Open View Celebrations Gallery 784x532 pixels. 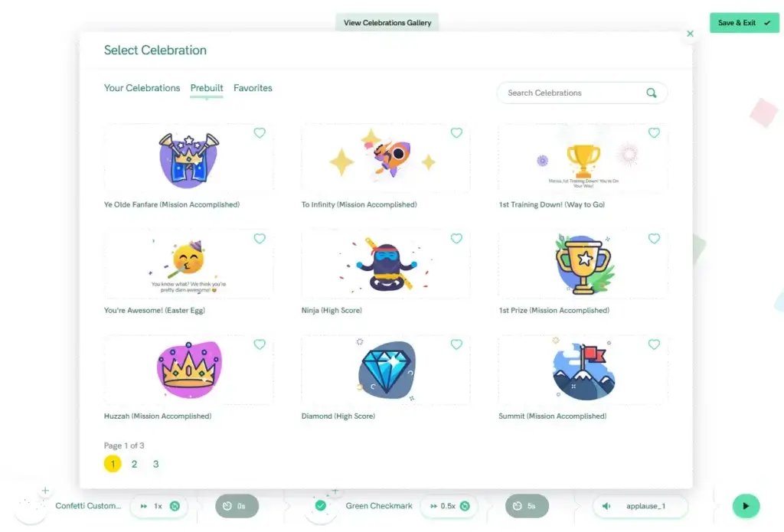tap(387, 22)
